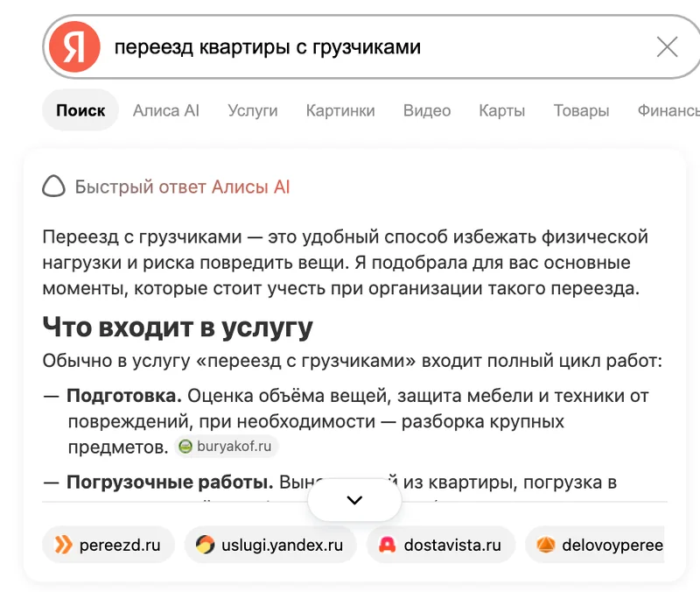Switch to the Алиса AI tab
Screen dimensions: 700x592
pos(166,110)
